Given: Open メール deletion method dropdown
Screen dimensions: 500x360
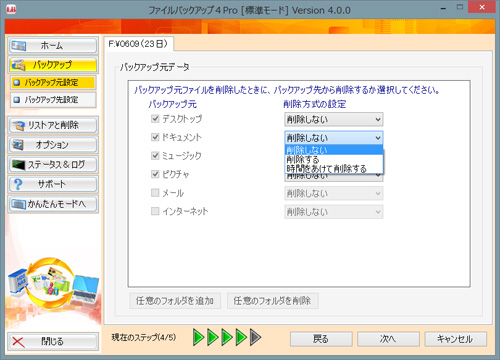Looking at the screenshot, I should click(334, 193).
